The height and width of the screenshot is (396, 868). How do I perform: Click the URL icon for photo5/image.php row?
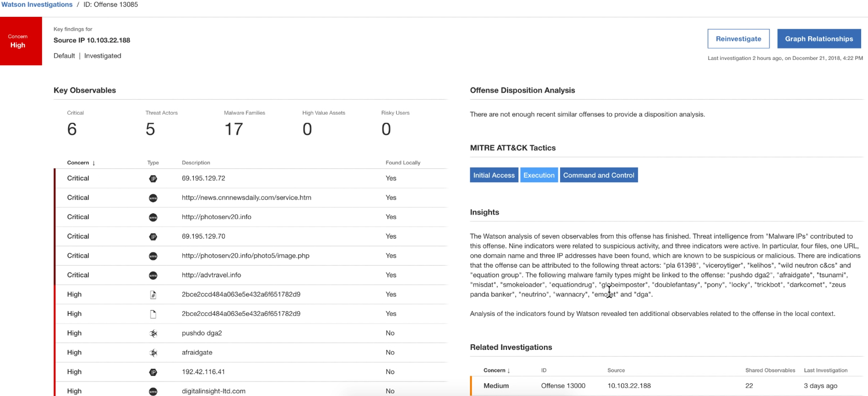pyautogui.click(x=153, y=256)
